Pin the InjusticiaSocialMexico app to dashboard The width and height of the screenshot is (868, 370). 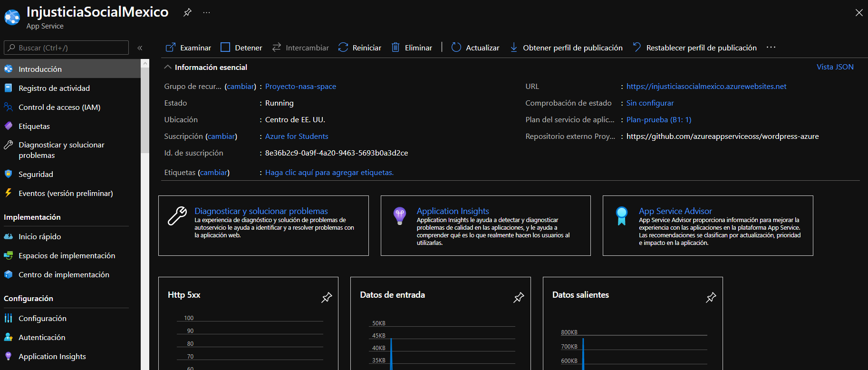click(x=187, y=12)
